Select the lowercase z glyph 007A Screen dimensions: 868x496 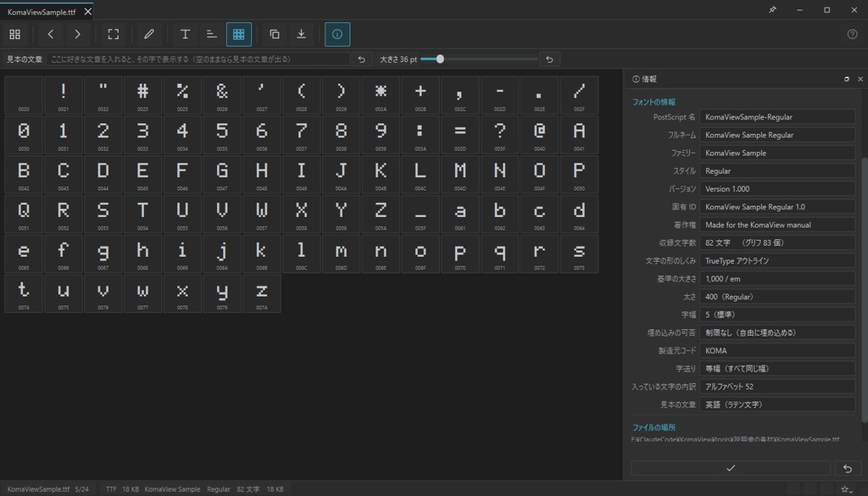pyautogui.click(x=262, y=293)
